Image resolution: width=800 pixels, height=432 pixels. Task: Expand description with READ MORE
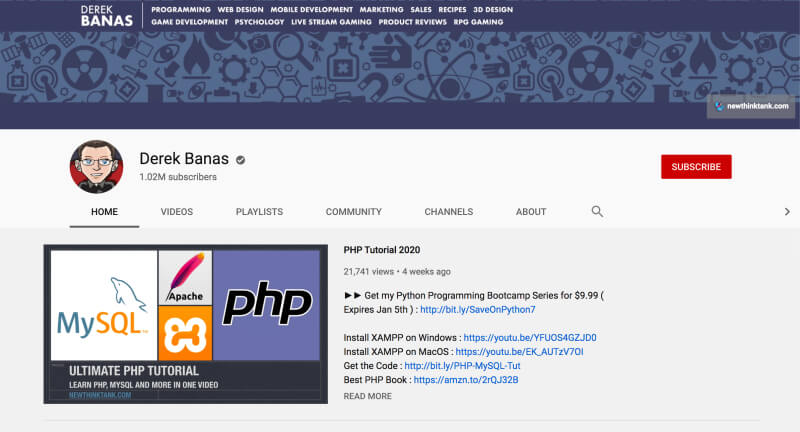367,396
